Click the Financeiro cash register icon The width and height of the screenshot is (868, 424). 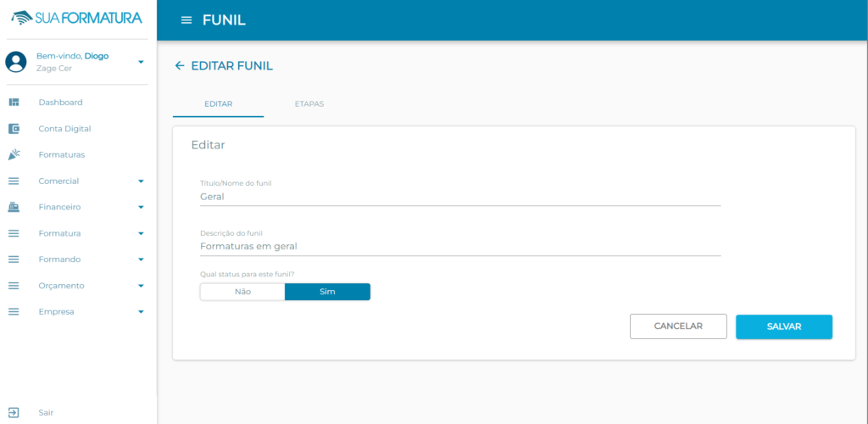(14, 207)
